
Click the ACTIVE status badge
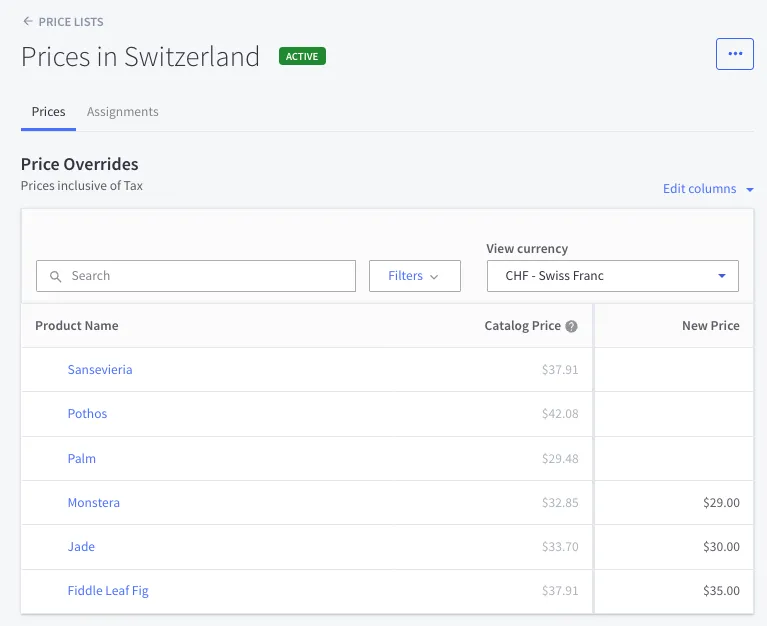point(302,56)
